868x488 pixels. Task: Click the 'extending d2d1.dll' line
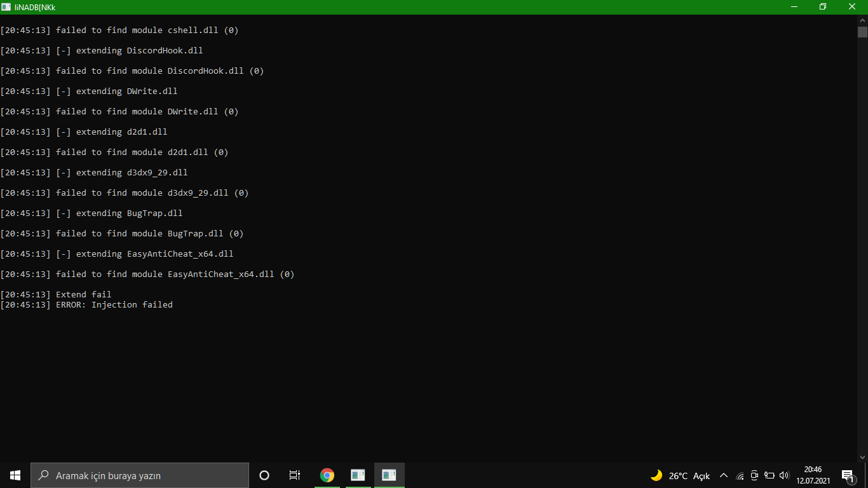pos(122,132)
